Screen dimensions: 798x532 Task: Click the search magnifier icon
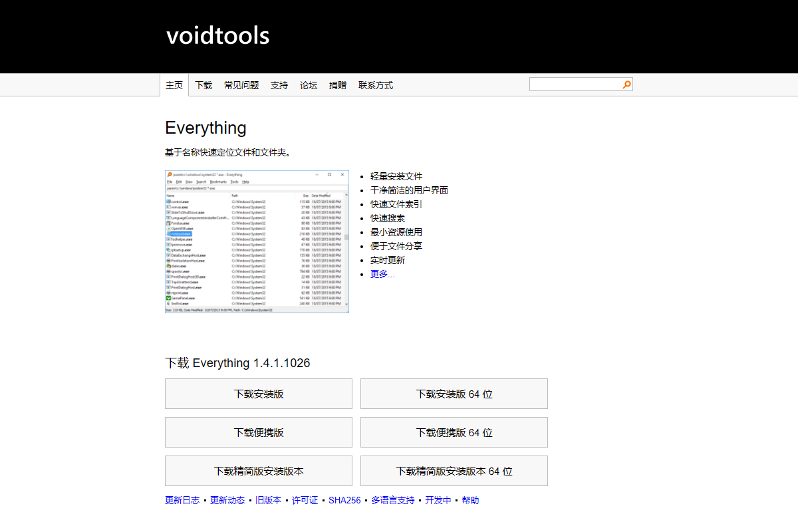pyautogui.click(x=626, y=84)
